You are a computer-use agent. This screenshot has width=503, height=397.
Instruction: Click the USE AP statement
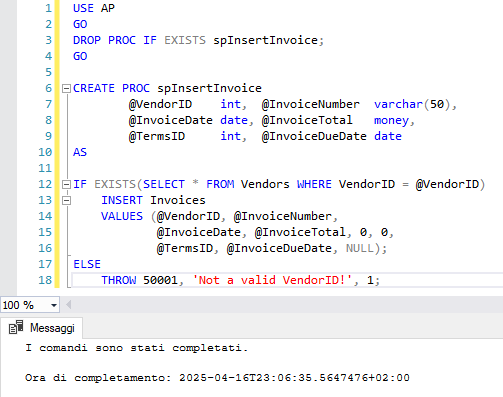tap(94, 8)
